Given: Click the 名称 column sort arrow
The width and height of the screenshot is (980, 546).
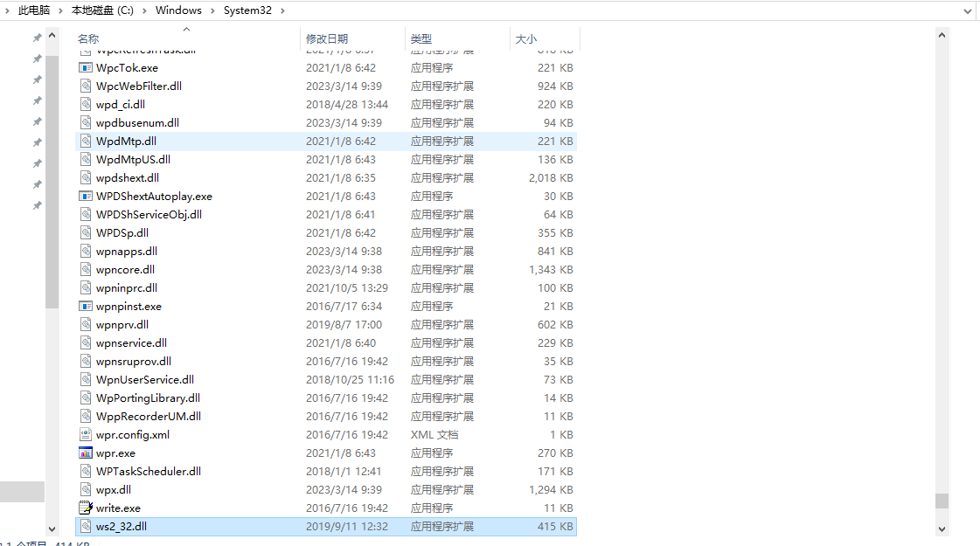Looking at the screenshot, I should (186, 30).
